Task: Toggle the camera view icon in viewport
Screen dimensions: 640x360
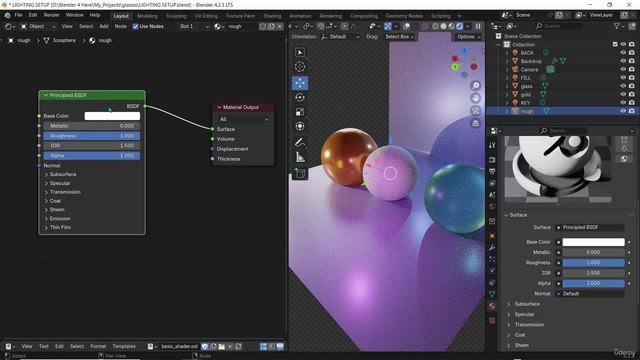Action: pyautogui.click(x=476, y=111)
